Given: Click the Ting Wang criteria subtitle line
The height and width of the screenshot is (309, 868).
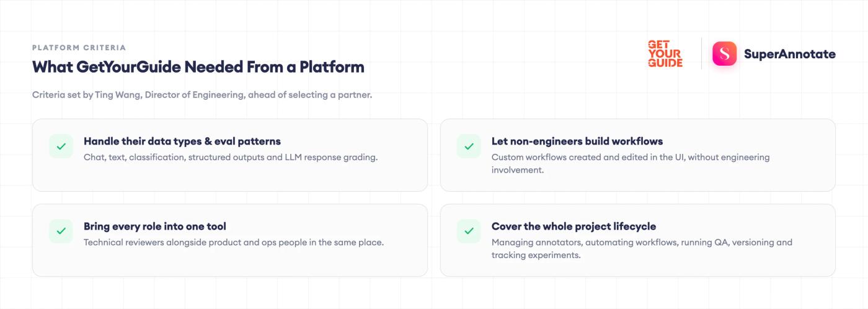Looking at the screenshot, I should click(x=202, y=96).
